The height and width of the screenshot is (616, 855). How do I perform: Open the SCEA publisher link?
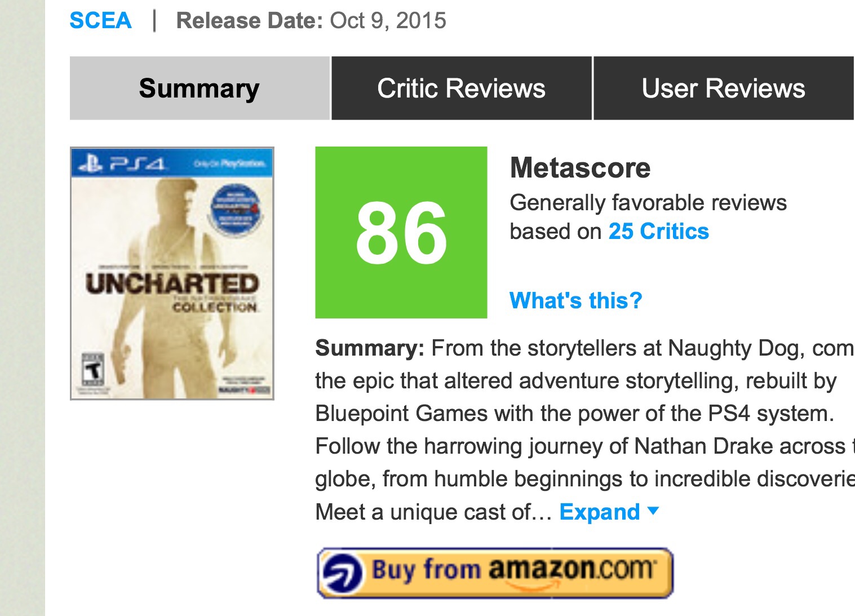100,20
